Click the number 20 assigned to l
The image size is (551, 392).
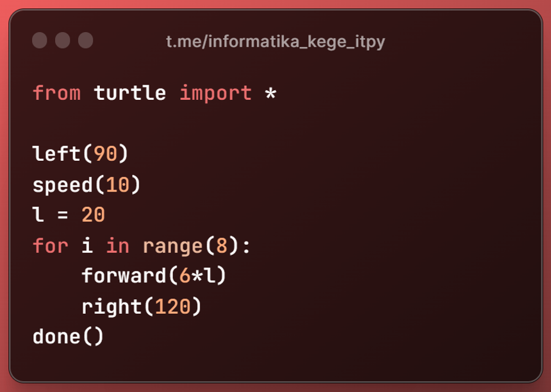click(x=93, y=215)
